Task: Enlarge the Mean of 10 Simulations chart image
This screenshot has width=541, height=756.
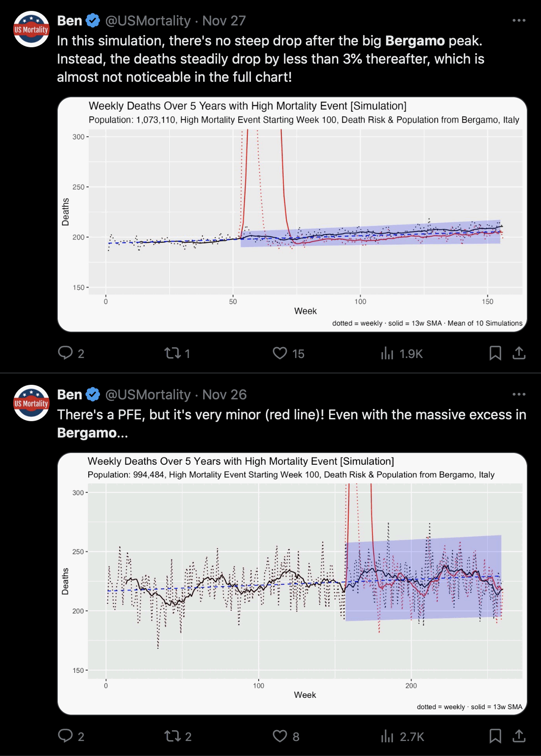Action: (x=292, y=214)
